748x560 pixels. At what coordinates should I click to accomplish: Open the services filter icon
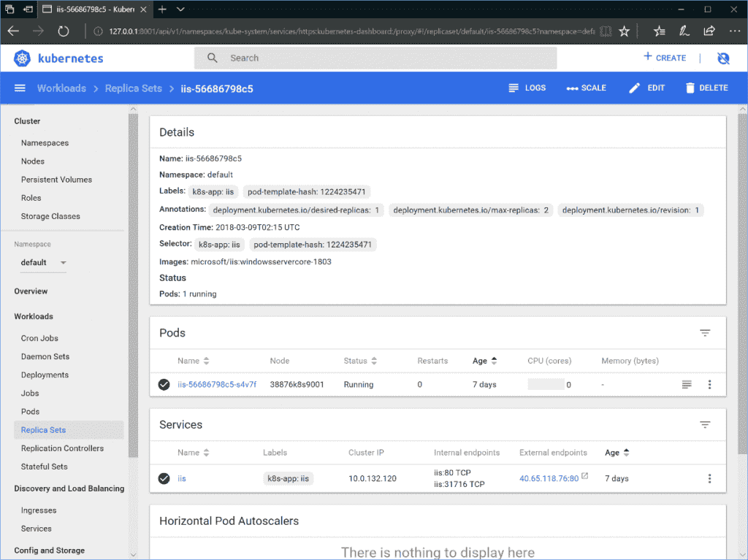pyautogui.click(x=705, y=424)
